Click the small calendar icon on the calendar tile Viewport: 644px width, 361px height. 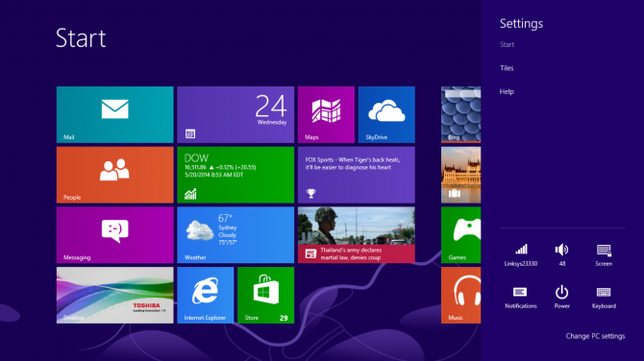190,133
